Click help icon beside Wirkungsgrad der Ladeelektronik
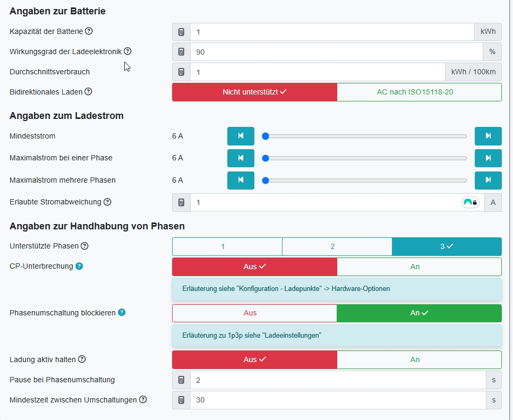The height and width of the screenshot is (420, 513). pyautogui.click(x=127, y=52)
